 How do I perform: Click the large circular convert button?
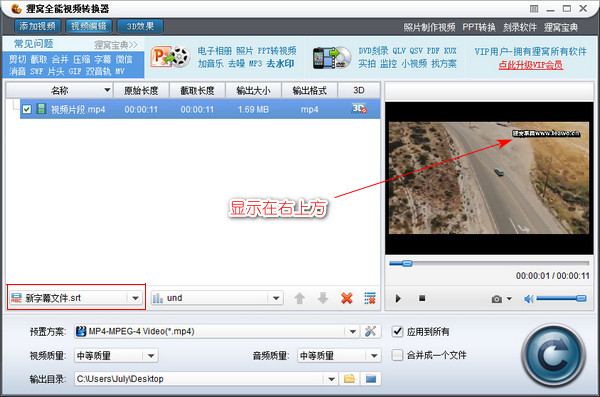click(x=554, y=356)
